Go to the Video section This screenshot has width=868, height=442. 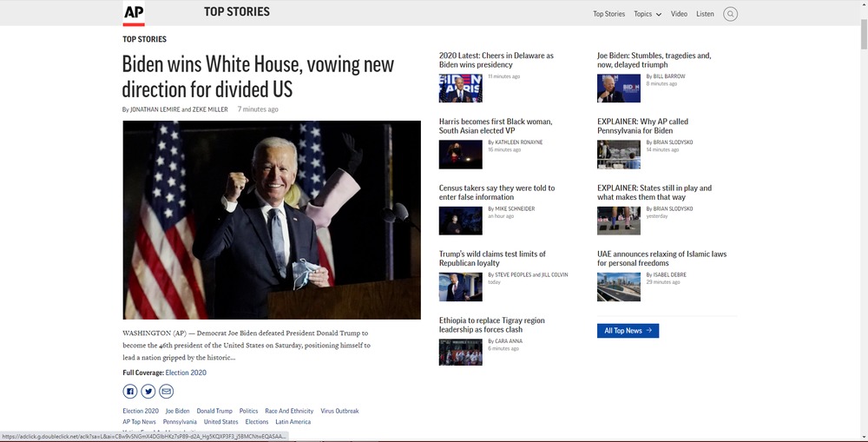[679, 14]
